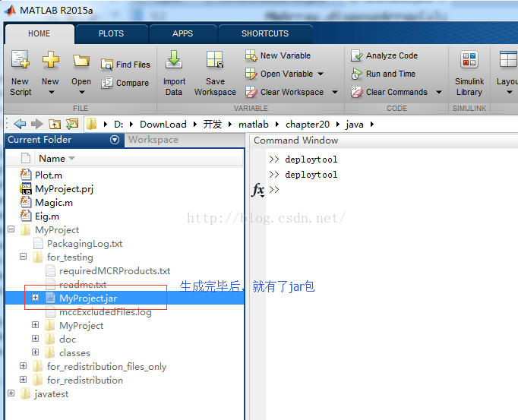Click the MyProject.jar file icon
518x420 pixels.
[50, 298]
